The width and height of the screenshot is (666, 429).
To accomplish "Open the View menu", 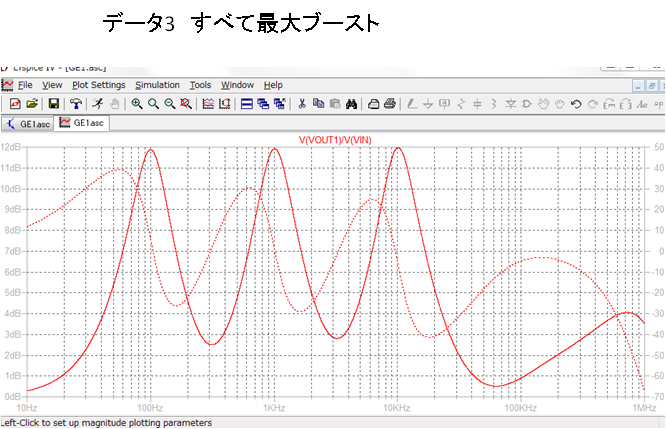I will pyautogui.click(x=52, y=85).
